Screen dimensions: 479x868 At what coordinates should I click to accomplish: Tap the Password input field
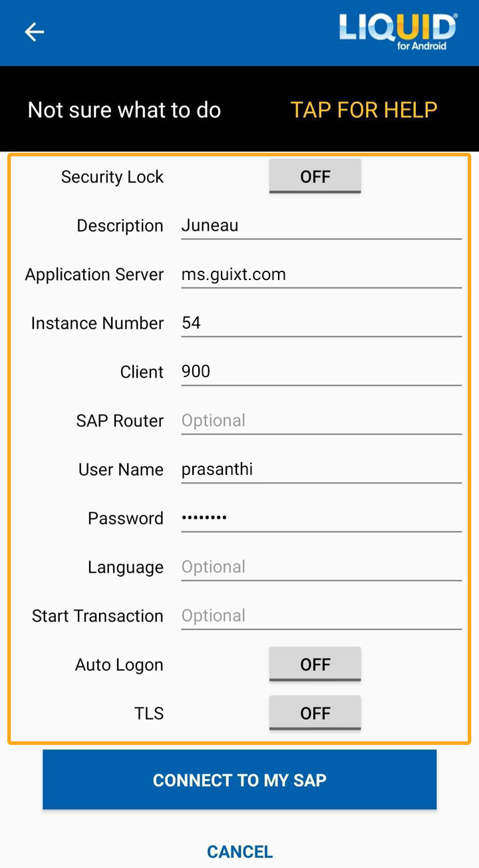coord(321,518)
